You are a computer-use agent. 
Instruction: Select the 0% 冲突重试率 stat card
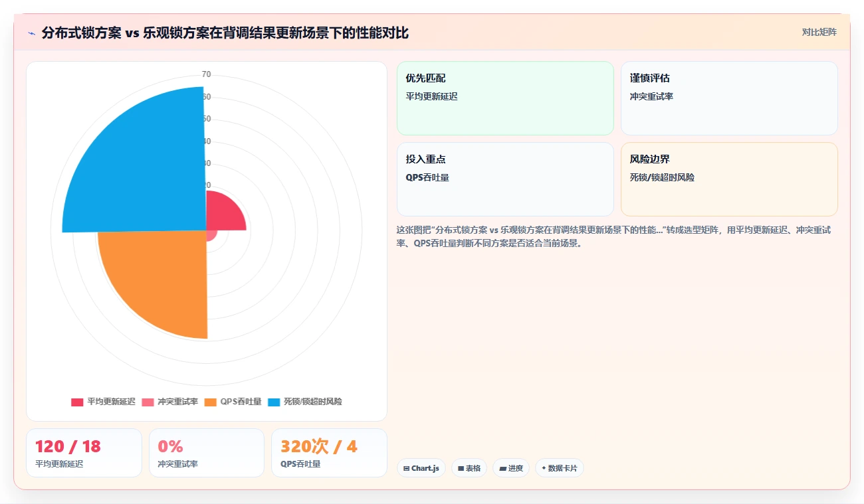tap(207, 453)
